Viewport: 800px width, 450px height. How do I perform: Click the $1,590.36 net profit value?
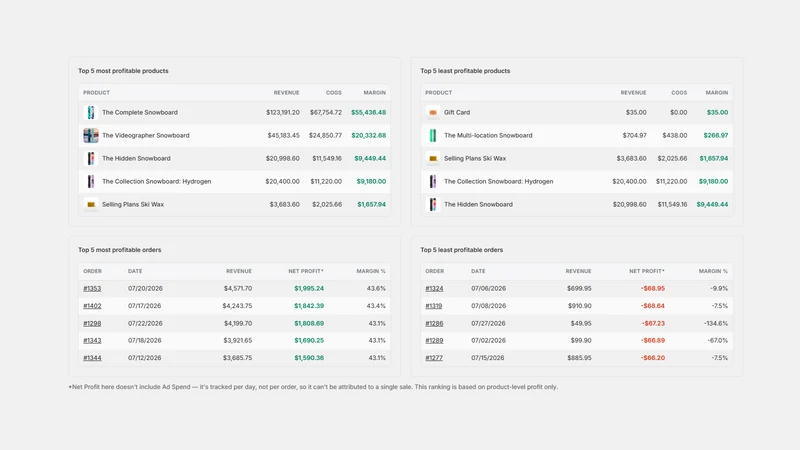(x=309, y=358)
